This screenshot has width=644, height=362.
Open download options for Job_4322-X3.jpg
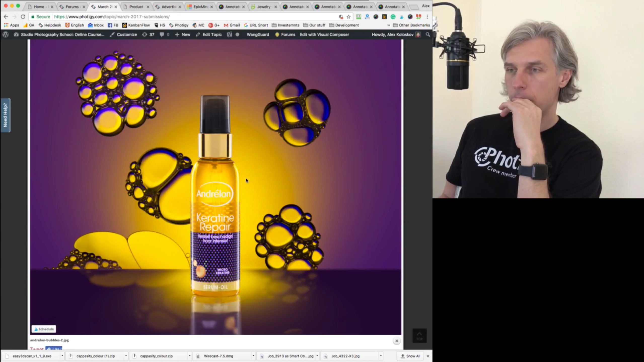(x=381, y=356)
